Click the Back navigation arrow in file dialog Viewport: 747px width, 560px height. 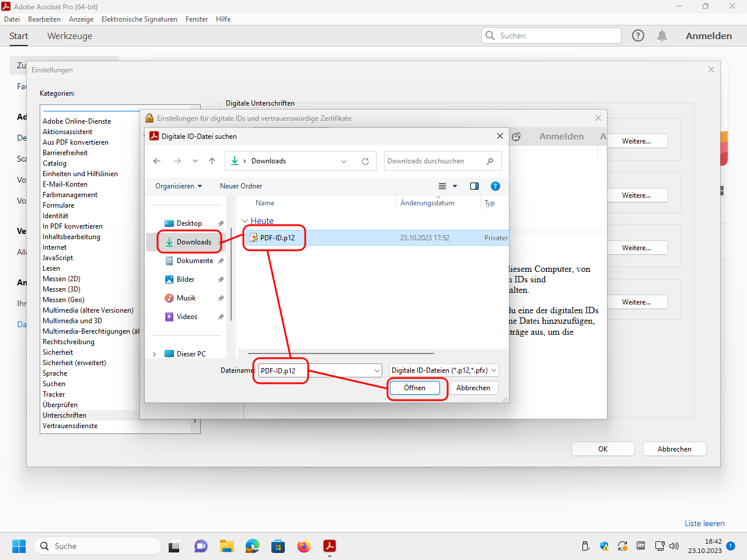coord(157,161)
